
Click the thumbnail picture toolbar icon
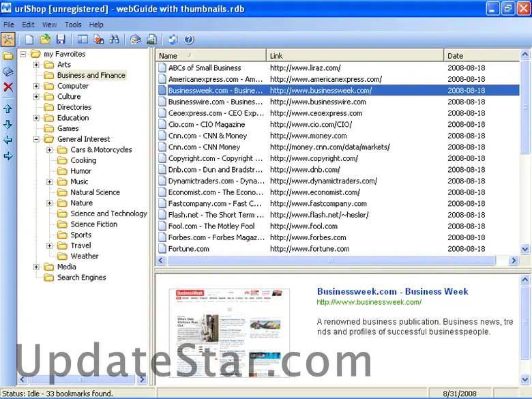pos(151,40)
